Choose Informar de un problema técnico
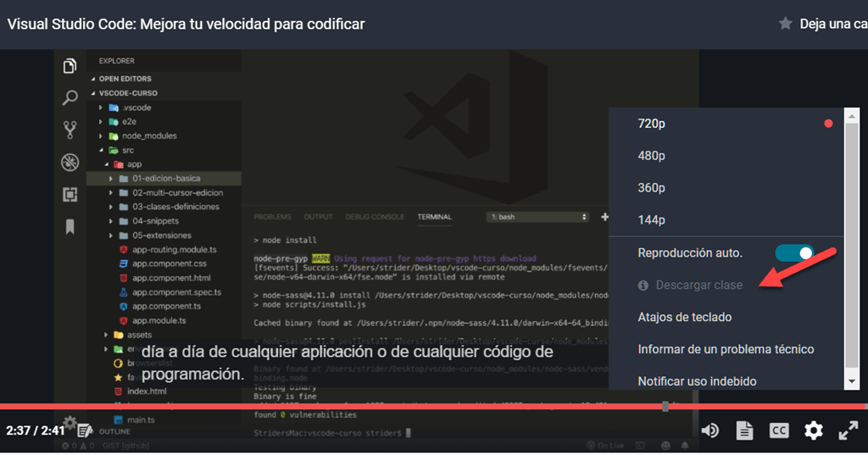 pyautogui.click(x=726, y=349)
